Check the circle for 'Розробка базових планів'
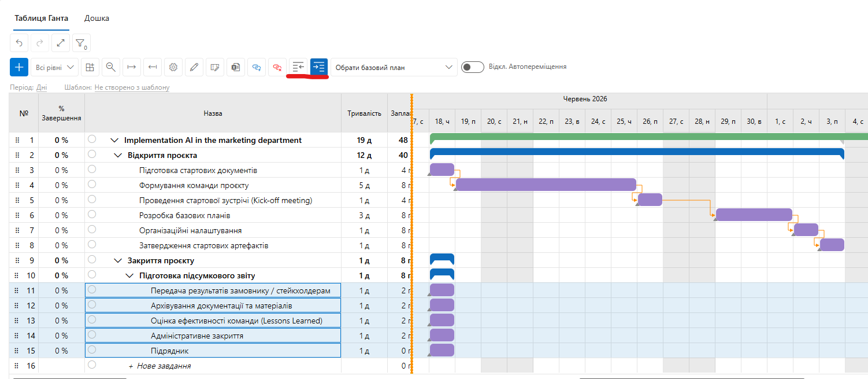The image size is (868, 379). (x=92, y=214)
